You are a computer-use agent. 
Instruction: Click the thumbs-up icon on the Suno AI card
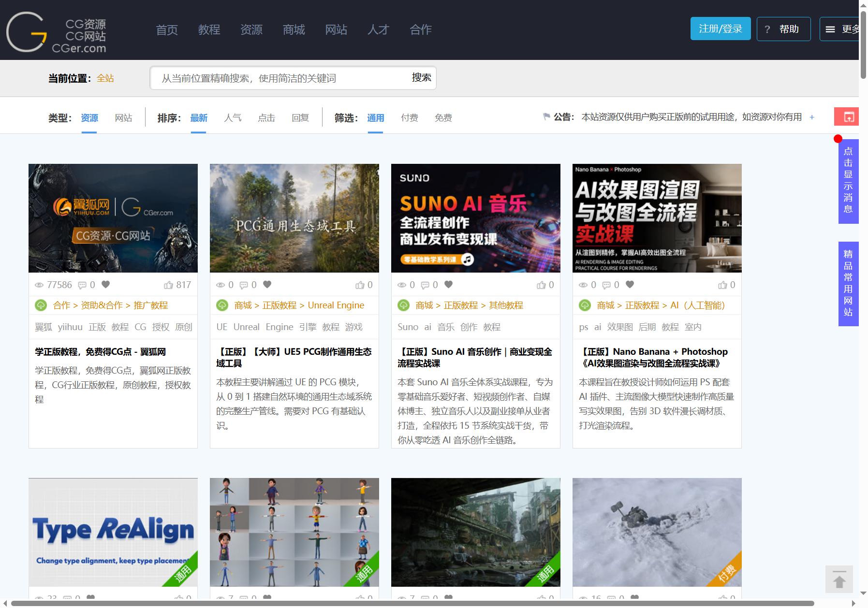[541, 285]
